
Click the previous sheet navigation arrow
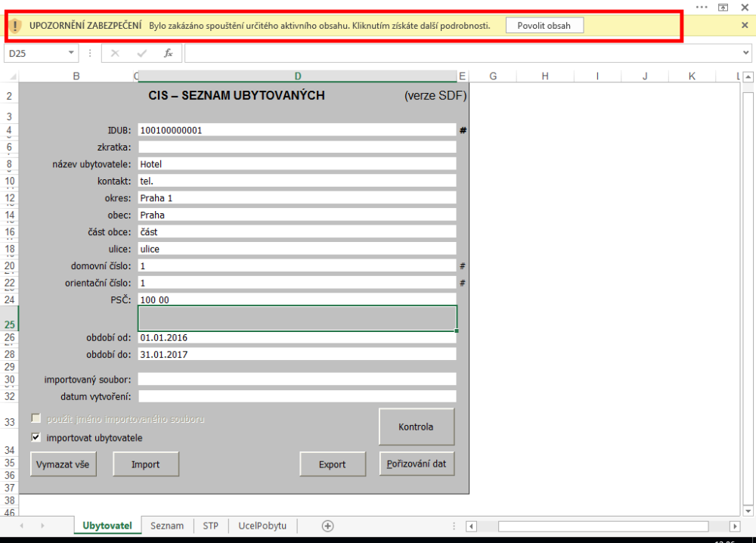click(22, 526)
